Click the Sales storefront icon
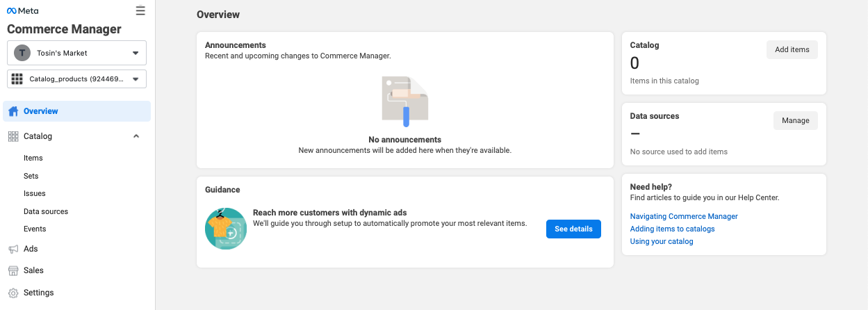The height and width of the screenshot is (310, 868). click(13, 270)
